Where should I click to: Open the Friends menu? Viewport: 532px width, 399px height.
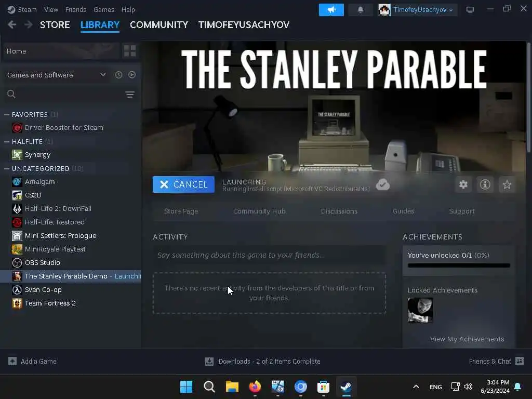click(x=76, y=10)
